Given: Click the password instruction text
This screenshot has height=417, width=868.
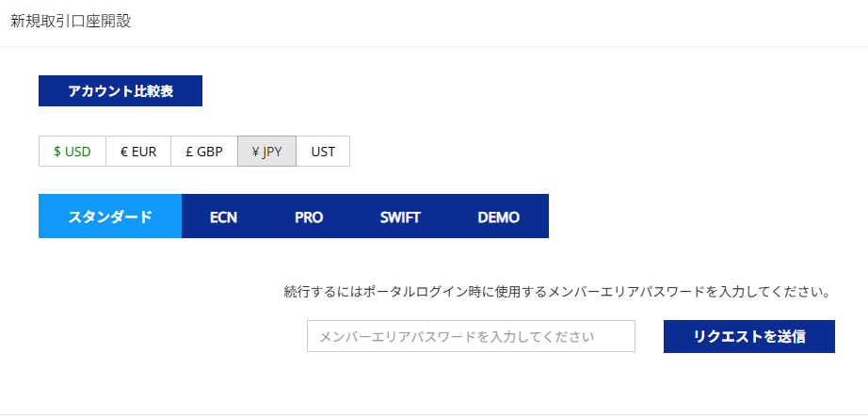Looking at the screenshot, I should point(556,292).
